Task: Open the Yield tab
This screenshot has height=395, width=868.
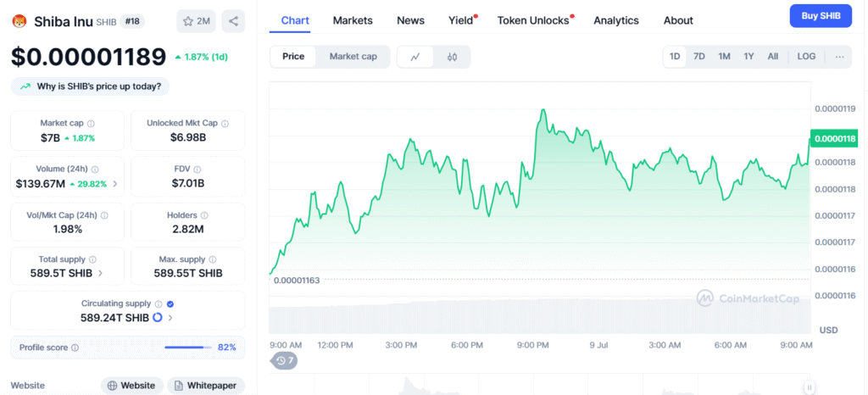Action: [462, 20]
